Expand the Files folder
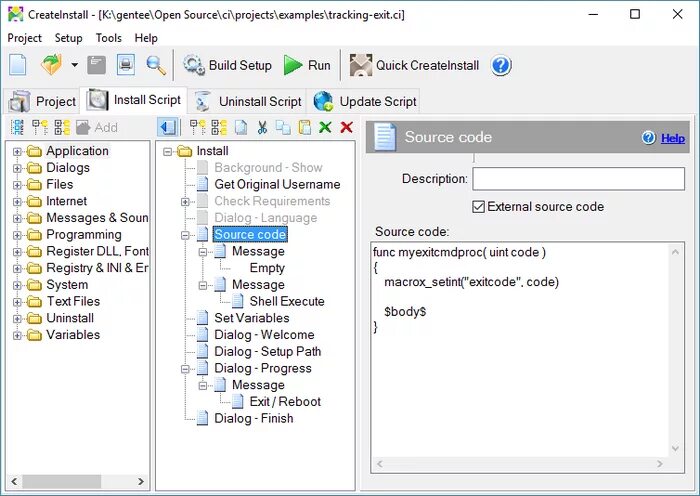The image size is (700, 496). coord(17,185)
